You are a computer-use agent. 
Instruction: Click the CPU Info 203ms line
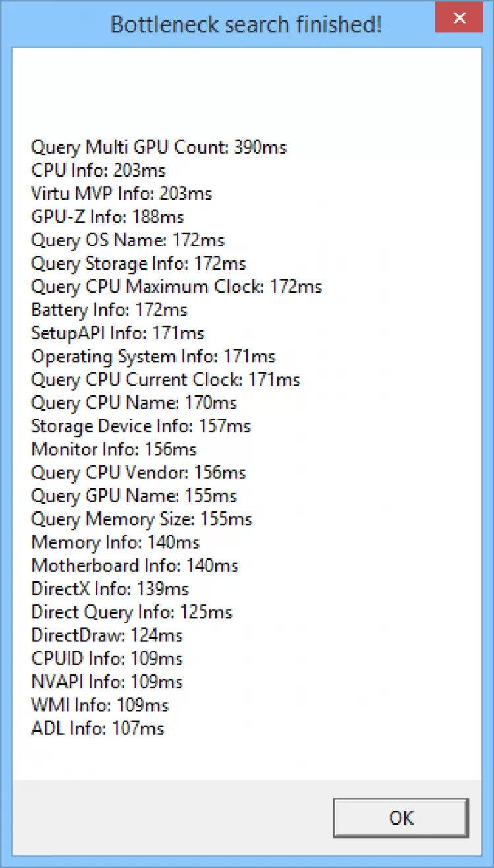(x=98, y=171)
